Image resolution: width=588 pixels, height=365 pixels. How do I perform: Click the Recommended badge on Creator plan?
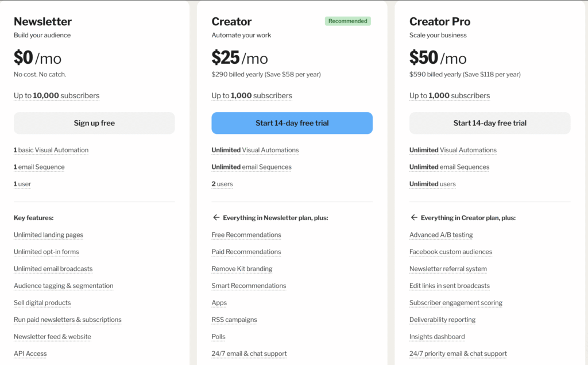[x=347, y=21]
